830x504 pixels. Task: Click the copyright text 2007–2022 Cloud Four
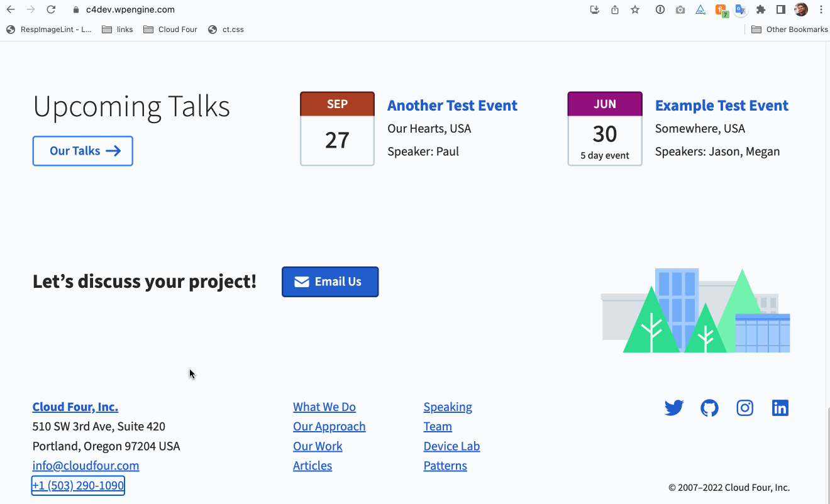(x=729, y=488)
